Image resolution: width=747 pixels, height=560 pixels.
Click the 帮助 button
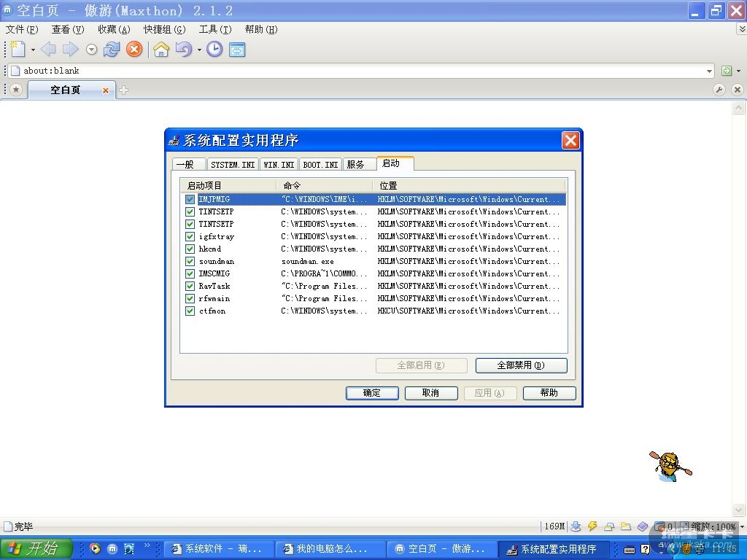[x=549, y=393]
